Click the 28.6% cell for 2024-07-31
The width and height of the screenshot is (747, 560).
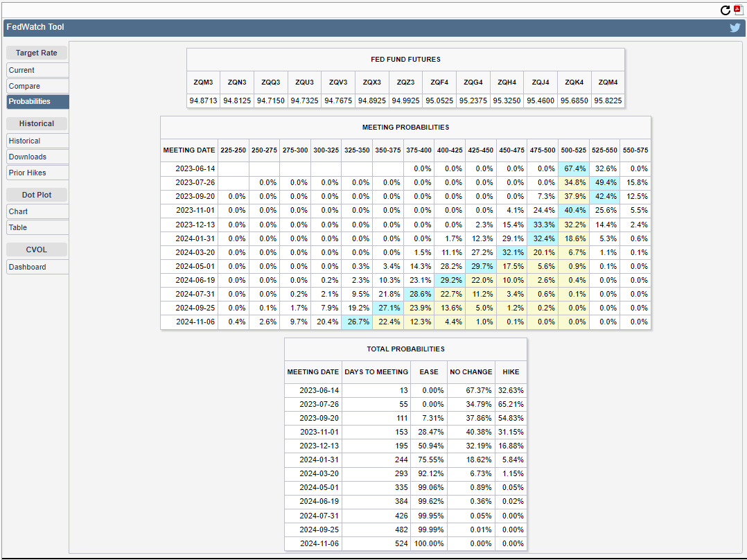tap(419, 294)
